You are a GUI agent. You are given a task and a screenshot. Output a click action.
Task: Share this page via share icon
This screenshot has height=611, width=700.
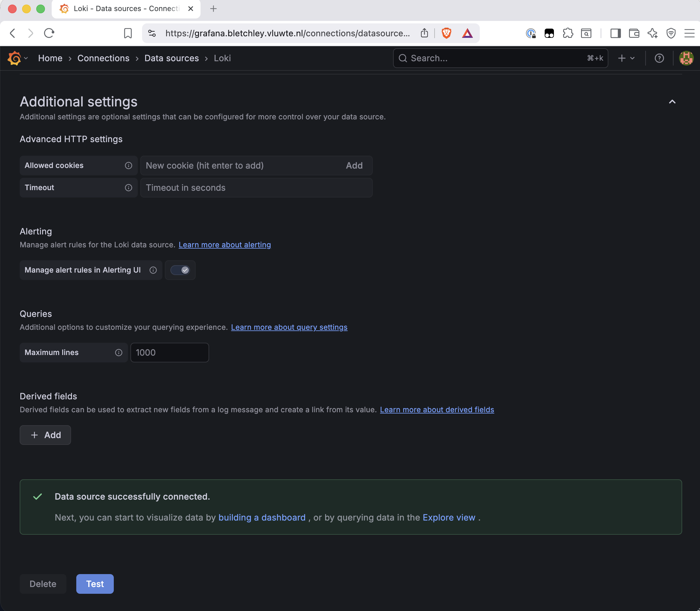(x=424, y=33)
